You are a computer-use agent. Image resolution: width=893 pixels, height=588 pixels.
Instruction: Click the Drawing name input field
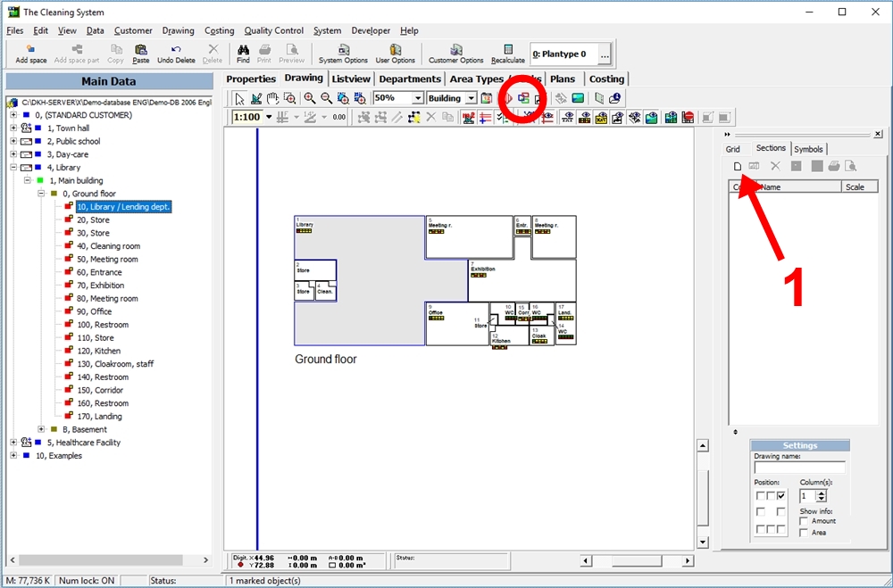799,468
